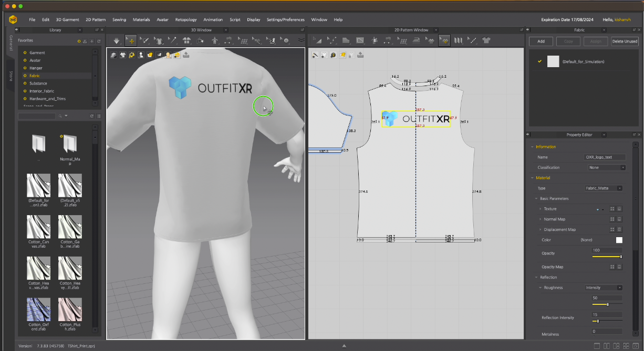This screenshot has width=644, height=351.
Task: Click the white Color swatch in Property Editor
Action: point(619,240)
